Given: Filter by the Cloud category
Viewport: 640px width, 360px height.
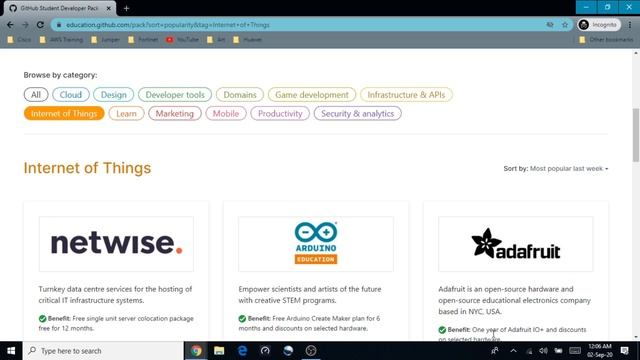Looking at the screenshot, I should [71, 95].
